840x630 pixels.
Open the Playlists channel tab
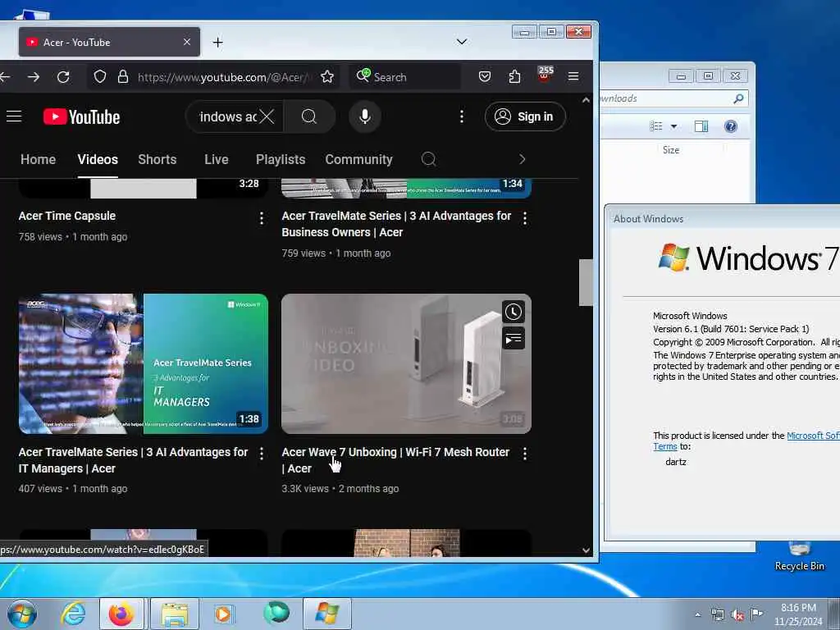(x=281, y=159)
